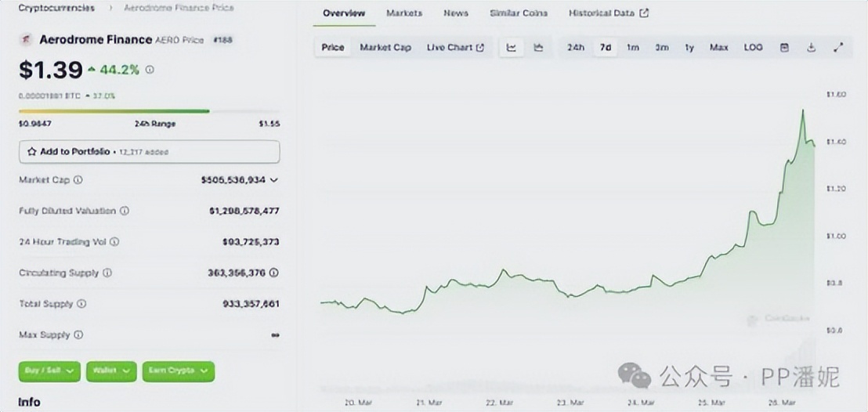This screenshot has height=412, width=868.
Task: Open the Cryptocurrencies breadcrumb link
Action: pos(56,8)
